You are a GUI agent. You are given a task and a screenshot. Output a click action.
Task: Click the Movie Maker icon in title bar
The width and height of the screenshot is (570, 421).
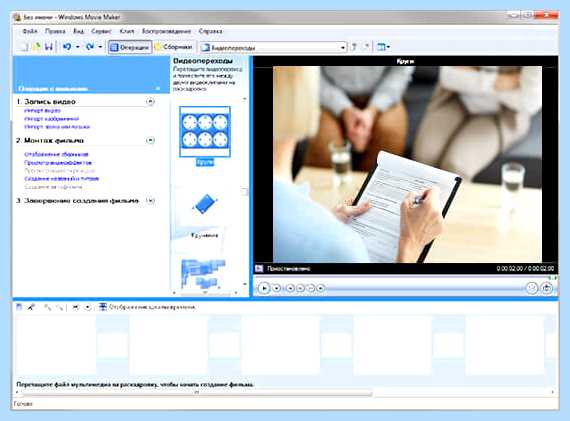pos(17,17)
